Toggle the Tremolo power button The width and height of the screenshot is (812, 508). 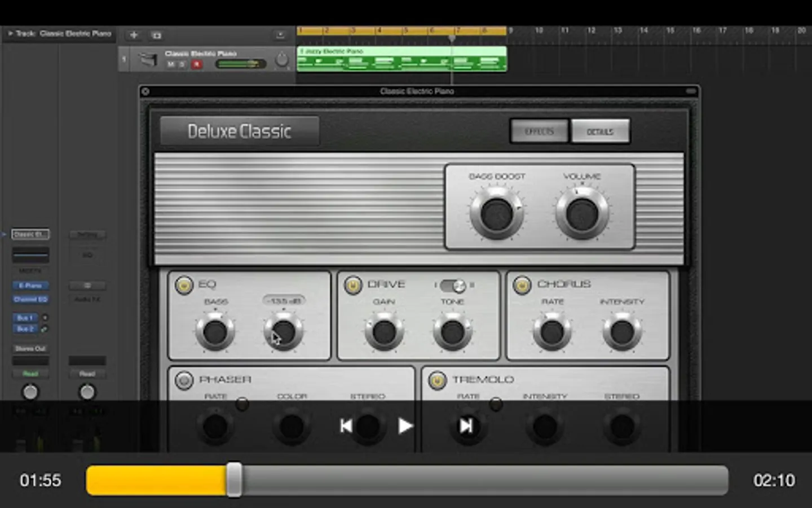pyautogui.click(x=437, y=380)
